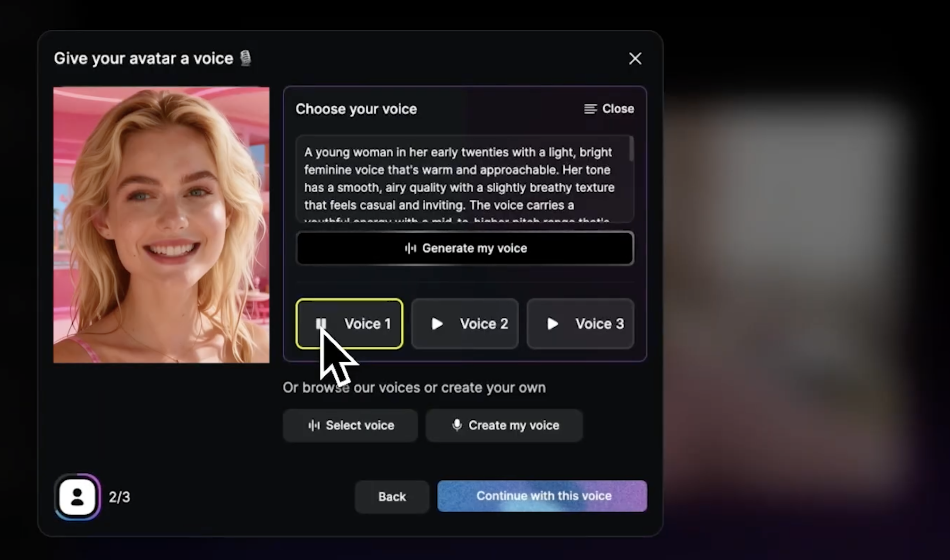The image size is (950, 560).
Task: Choose the Voice 2 option label
Action: tap(484, 323)
